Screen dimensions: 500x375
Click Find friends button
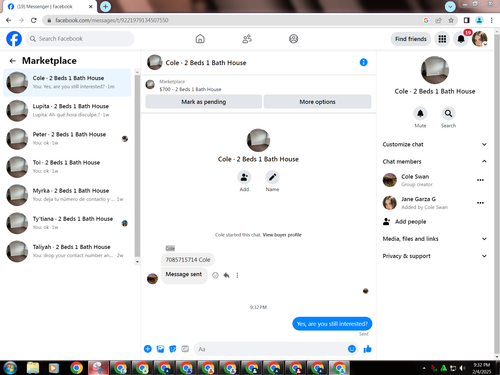coord(411,39)
